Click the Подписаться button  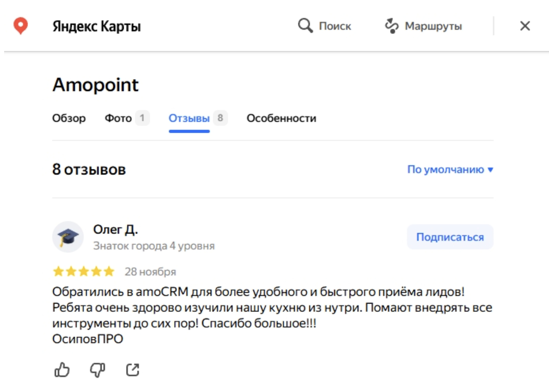tap(450, 237)
